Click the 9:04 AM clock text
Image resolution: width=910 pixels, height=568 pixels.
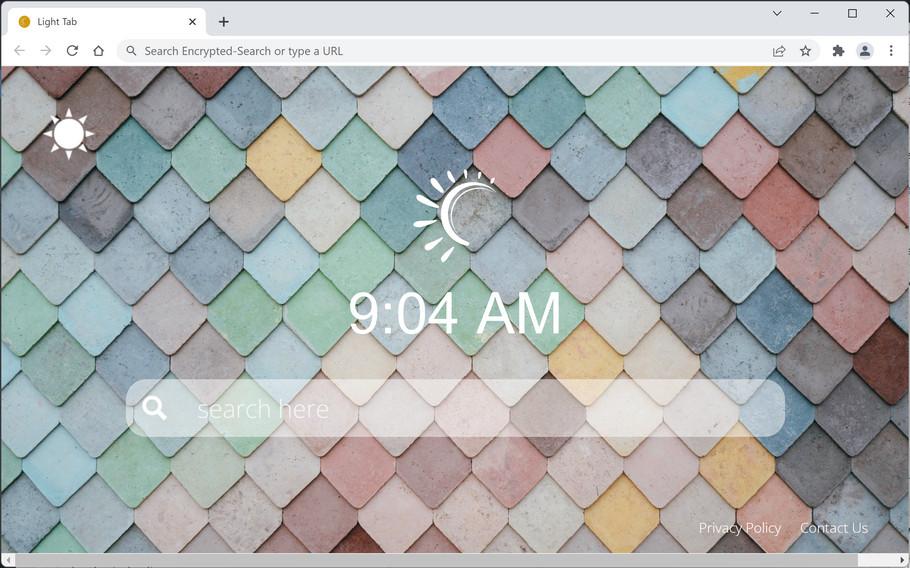(x=455, y=313)
